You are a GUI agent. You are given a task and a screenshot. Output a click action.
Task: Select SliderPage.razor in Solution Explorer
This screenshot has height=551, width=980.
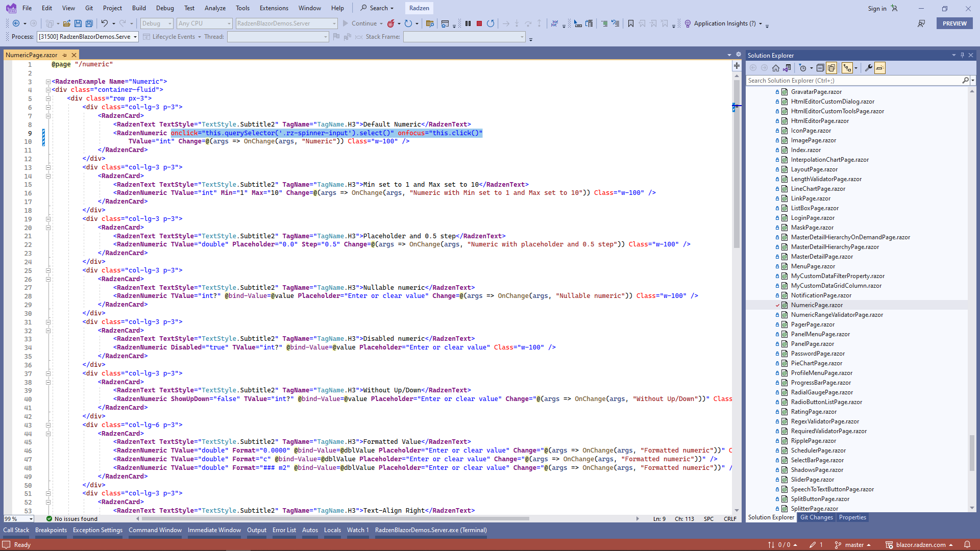click(x=812, y=480)
